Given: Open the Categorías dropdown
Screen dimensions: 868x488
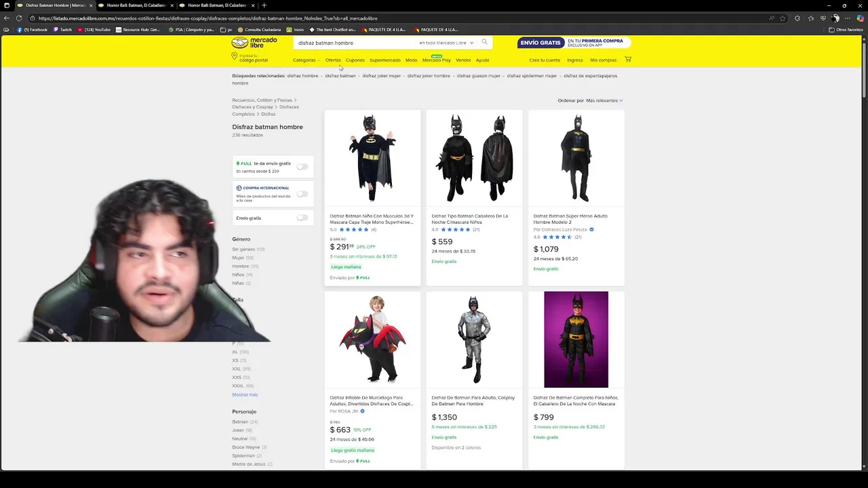Looking at the screenshot, I should pyautogui.click(x=306, y=60).
